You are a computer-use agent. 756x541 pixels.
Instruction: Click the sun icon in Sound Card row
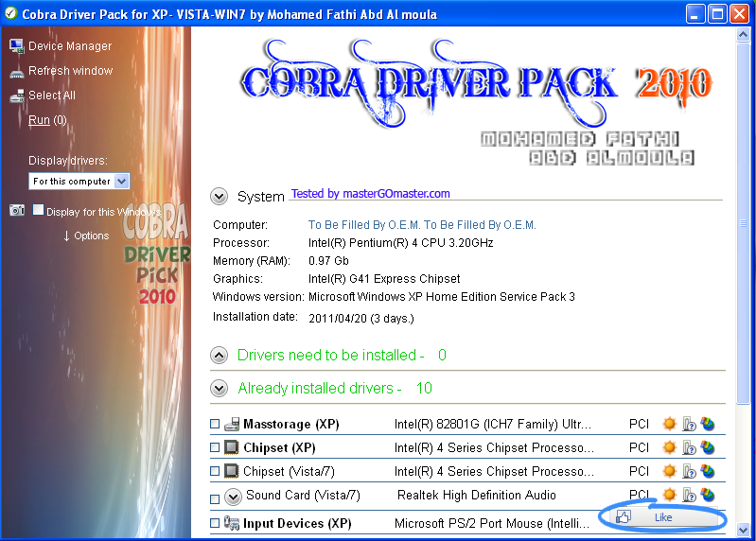click(669, 495)
